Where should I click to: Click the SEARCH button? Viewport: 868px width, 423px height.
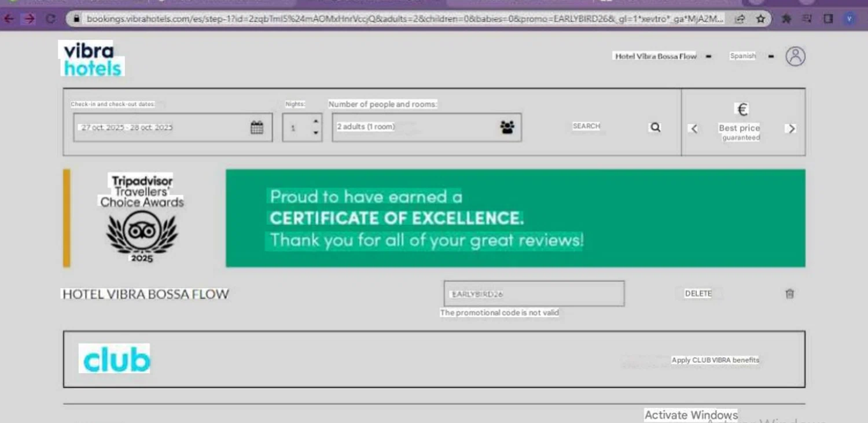coord(586,126)
